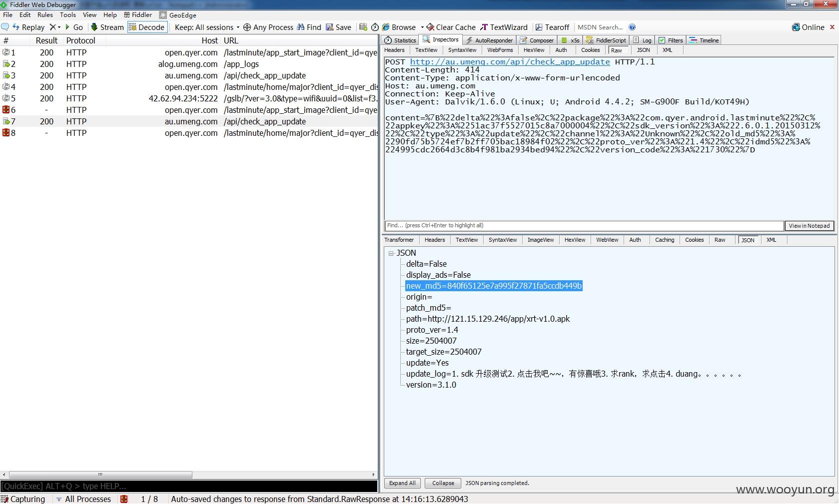Select the new_md5 JSON node

(x=494, y=286)
